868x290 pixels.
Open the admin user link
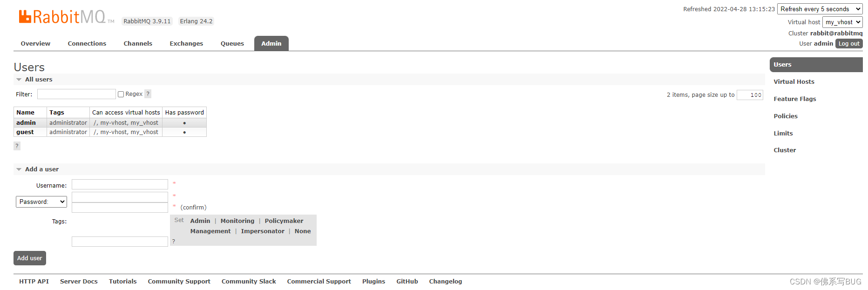(x=26, y=122)
